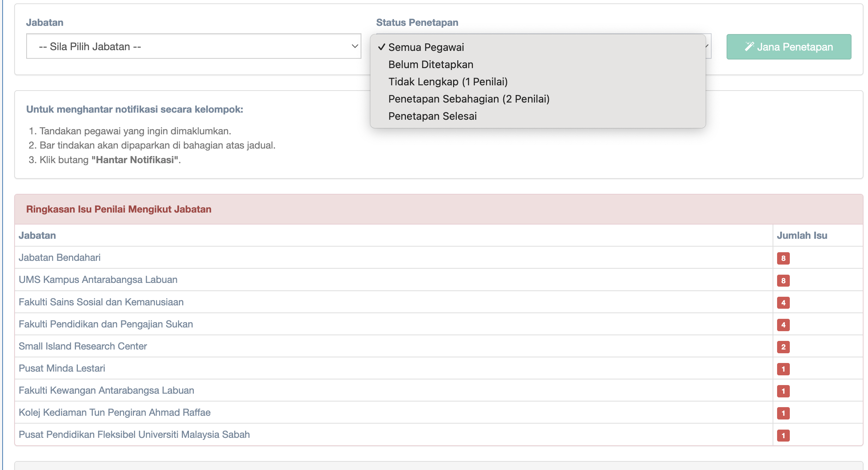Viewport: 868px width, 470px height.
Task: Choose the Penetapan Selesai option
Action: click(433, 116)
